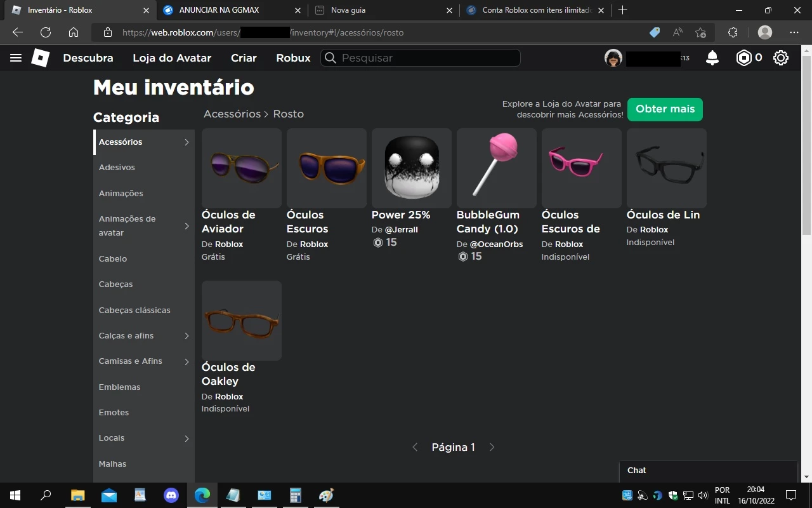Viewport: 812px width, 508px height.
Task: Expand the Animações de avatar category
Action: 187,226
